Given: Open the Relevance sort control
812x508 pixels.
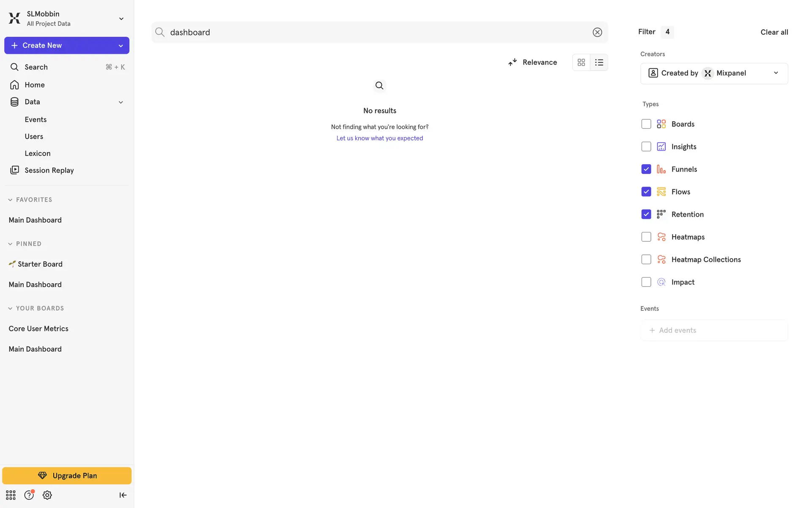Looking at the screenshot, I should tap(533, 62).
